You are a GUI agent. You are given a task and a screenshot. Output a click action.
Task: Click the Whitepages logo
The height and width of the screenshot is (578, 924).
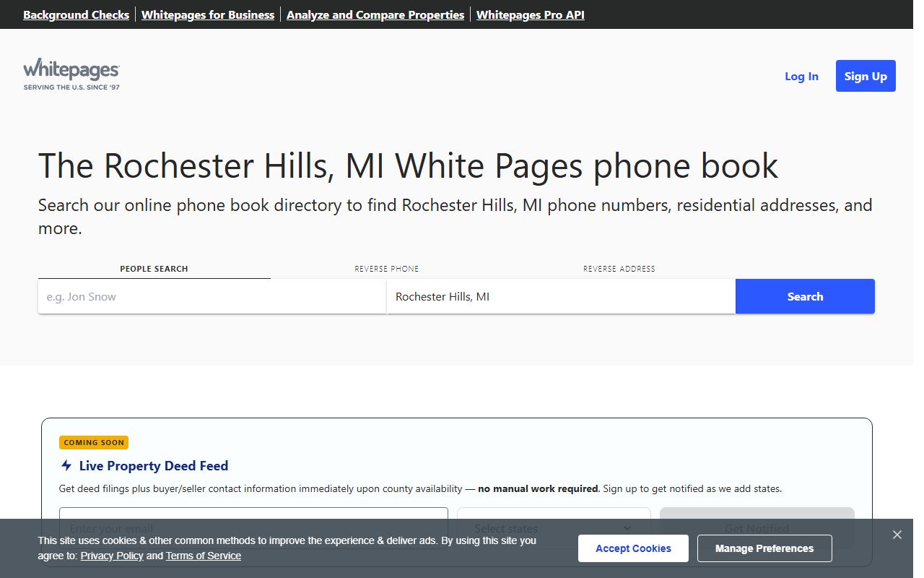[71, 74]
